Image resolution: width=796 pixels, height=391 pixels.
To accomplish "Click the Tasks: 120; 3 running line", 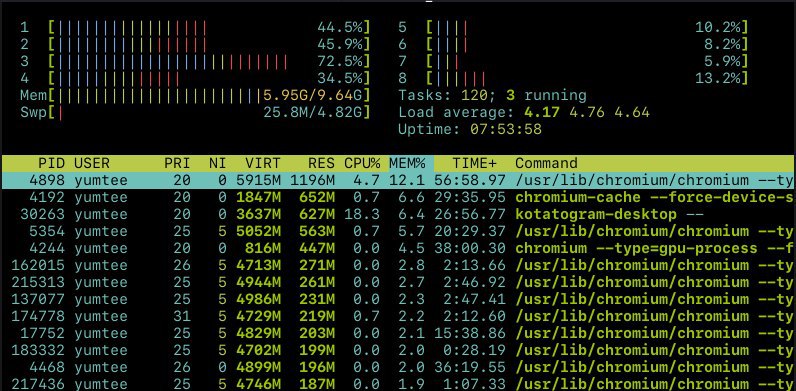I will tap(492, 95).
